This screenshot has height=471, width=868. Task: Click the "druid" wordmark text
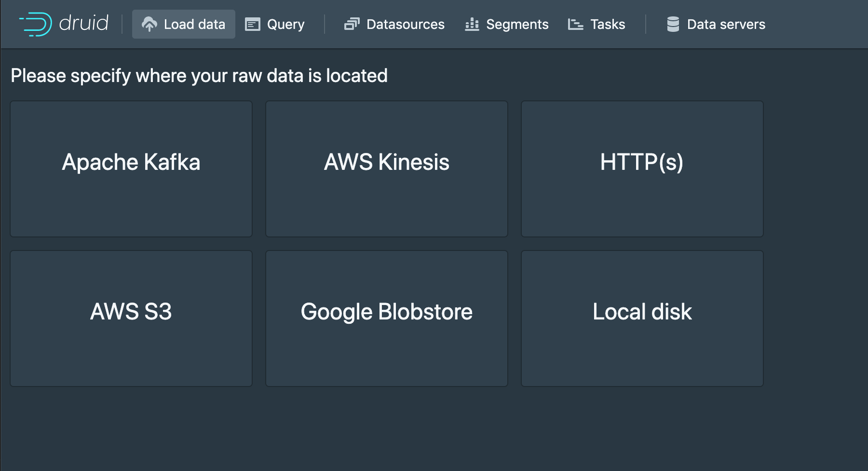pos(84,23)
